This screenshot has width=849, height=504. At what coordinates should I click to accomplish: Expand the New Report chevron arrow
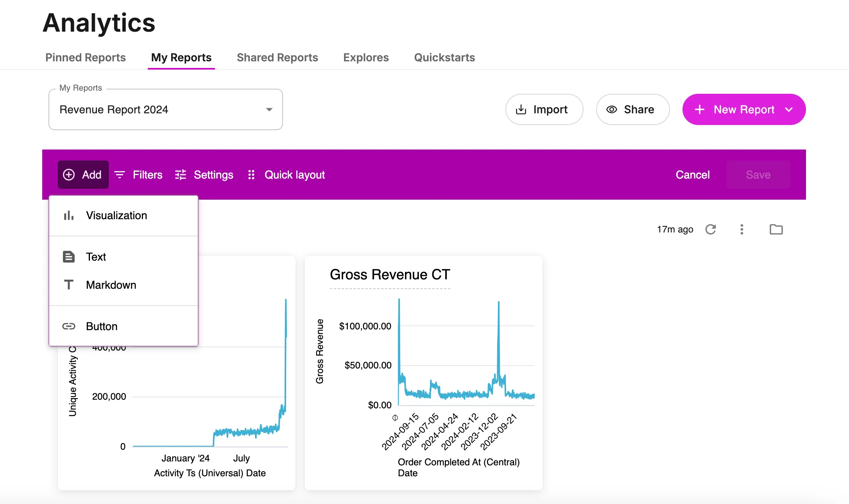tap(789, 110)
